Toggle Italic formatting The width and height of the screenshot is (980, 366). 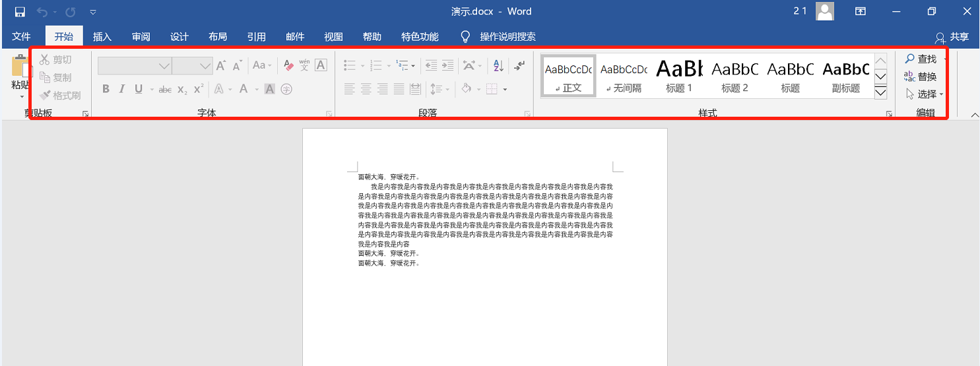click(122, 89)
